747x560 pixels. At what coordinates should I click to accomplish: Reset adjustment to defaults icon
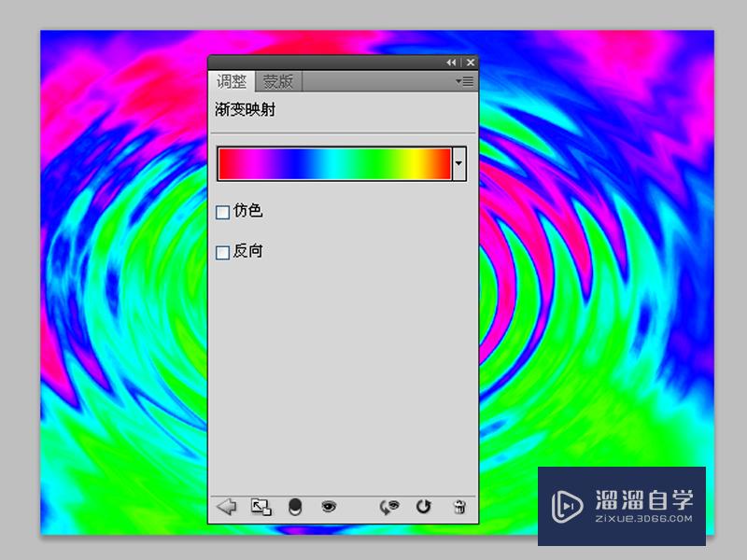[x=424, y=507]
